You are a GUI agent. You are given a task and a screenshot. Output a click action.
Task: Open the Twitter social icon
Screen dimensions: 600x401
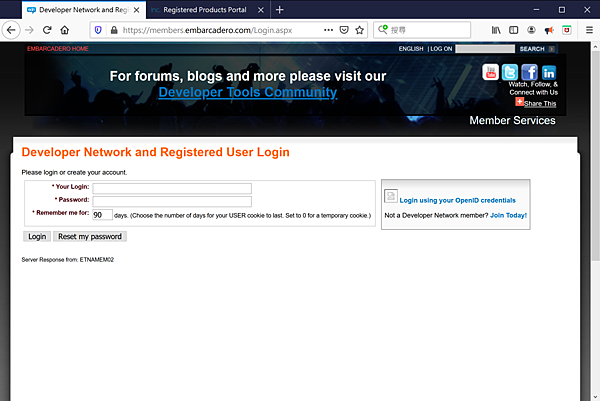[510, 72]
